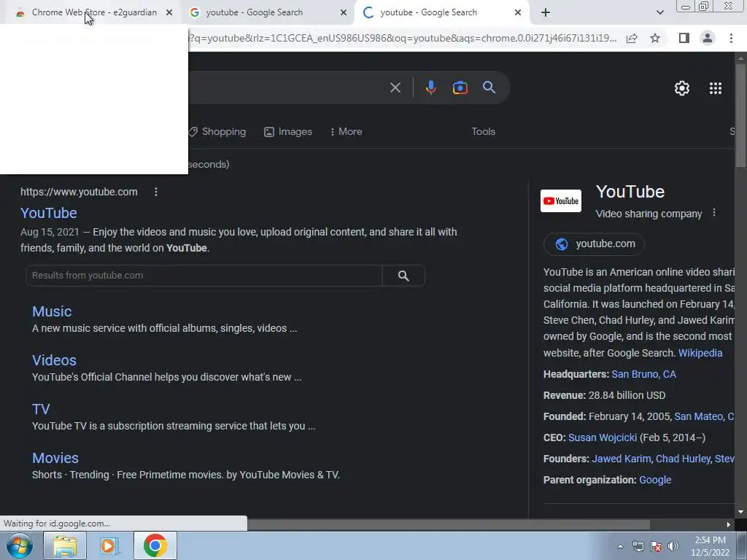Image resolution: width=747 pixels, height=560 pixels.
Task: Close the active youtube Google Search tab
Action: point(518,12)
